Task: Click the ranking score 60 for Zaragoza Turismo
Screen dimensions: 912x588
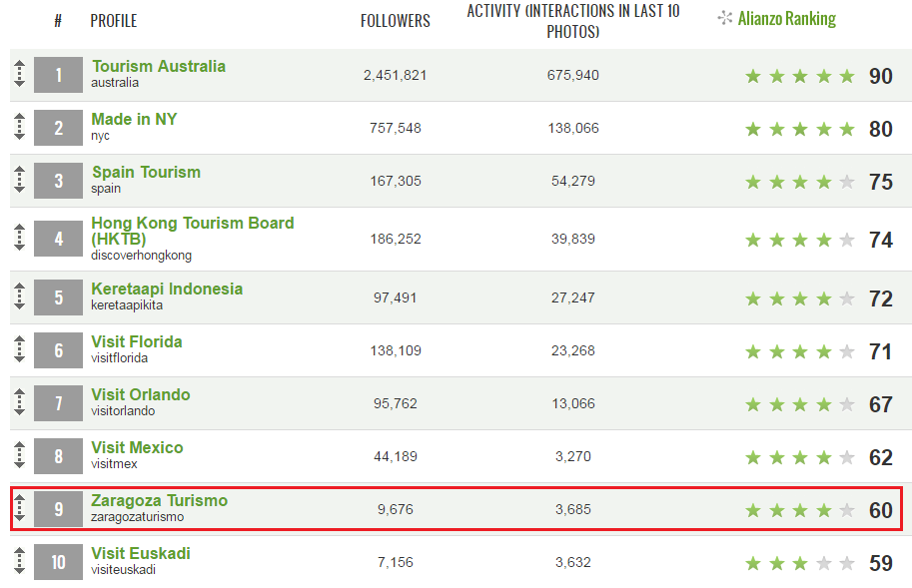Action: coord(881,510)
